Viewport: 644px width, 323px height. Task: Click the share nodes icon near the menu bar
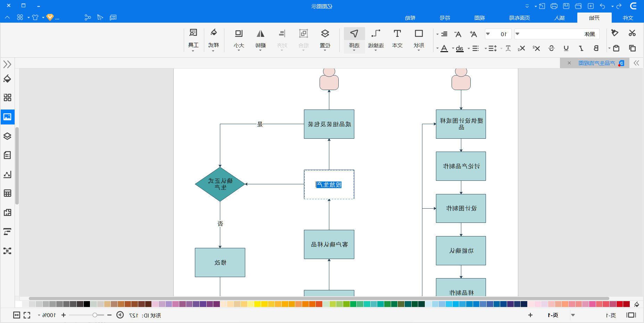(88, 17)
